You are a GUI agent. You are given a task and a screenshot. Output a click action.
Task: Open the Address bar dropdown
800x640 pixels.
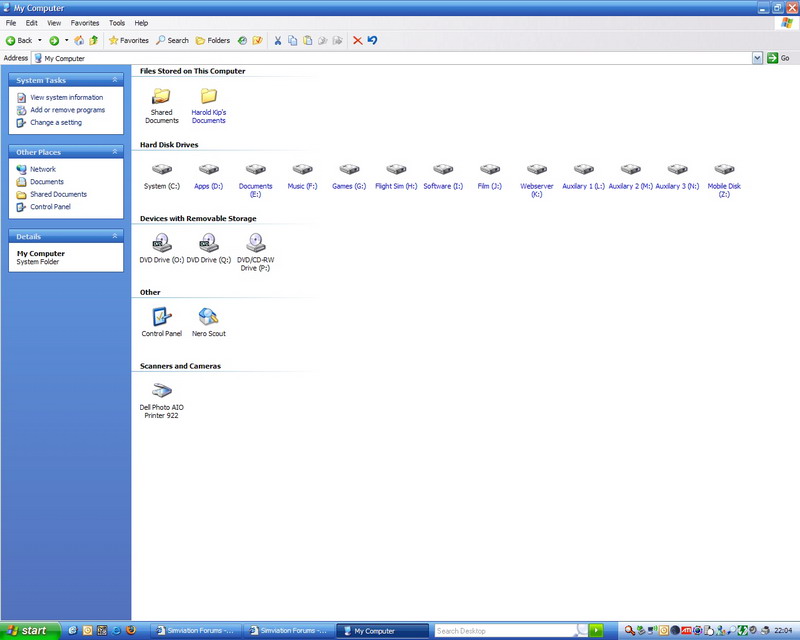[x=757, y=58]
